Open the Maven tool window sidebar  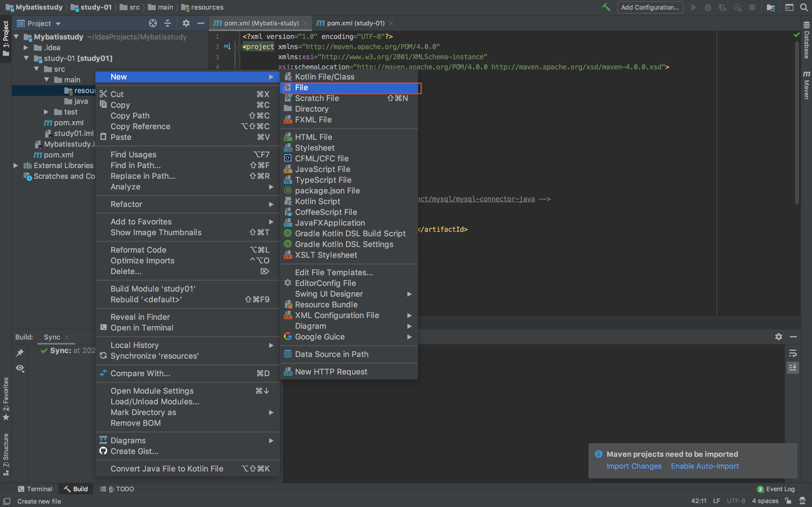pos(806,85)
